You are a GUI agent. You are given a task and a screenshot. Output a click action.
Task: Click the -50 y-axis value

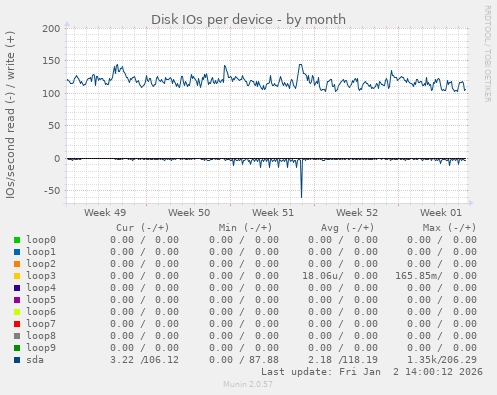click(x=52, y=191)
